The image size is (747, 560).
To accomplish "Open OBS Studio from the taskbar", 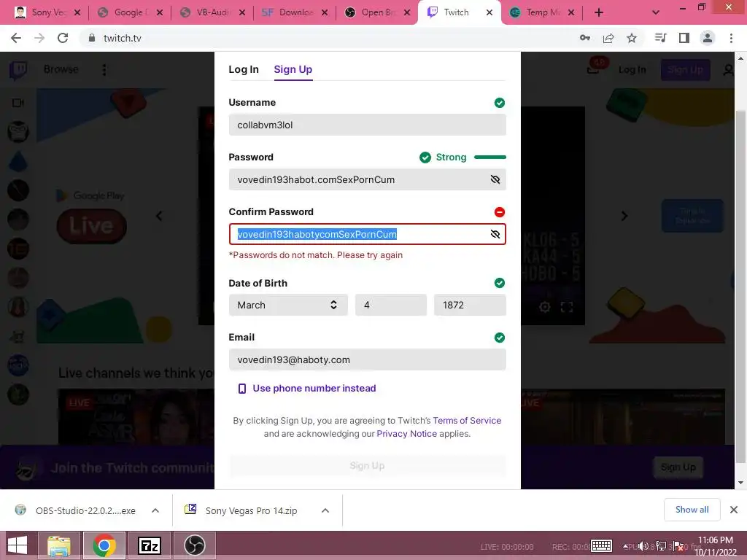I will point(194,545).
